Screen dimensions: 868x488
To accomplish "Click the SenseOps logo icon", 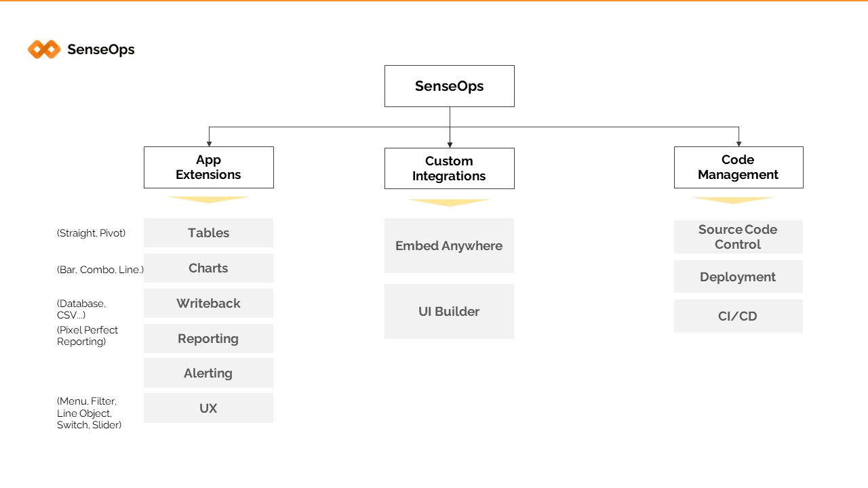I will pos(44,49).
